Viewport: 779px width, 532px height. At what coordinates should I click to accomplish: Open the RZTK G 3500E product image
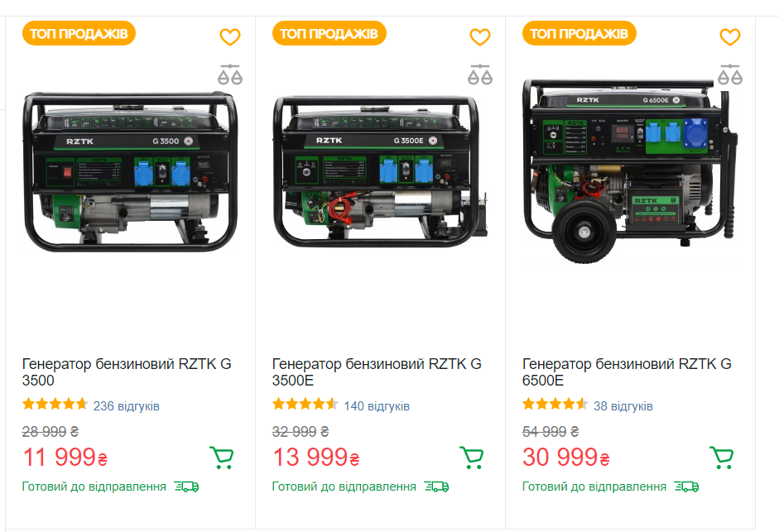point(380,171)
